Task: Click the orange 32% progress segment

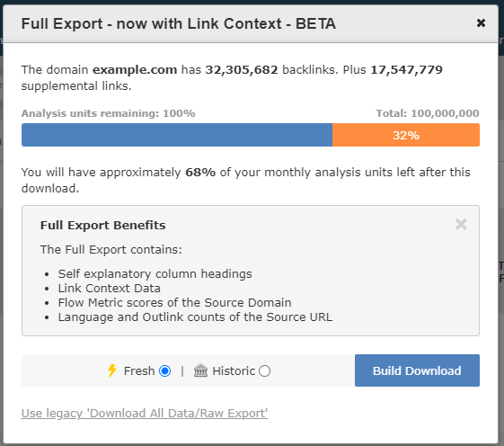Action: coord(406,135)
